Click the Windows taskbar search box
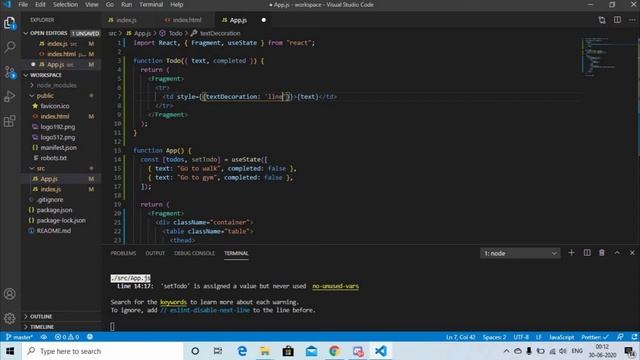The width and height of the screenshot is (640, 360). click(102, 351)
